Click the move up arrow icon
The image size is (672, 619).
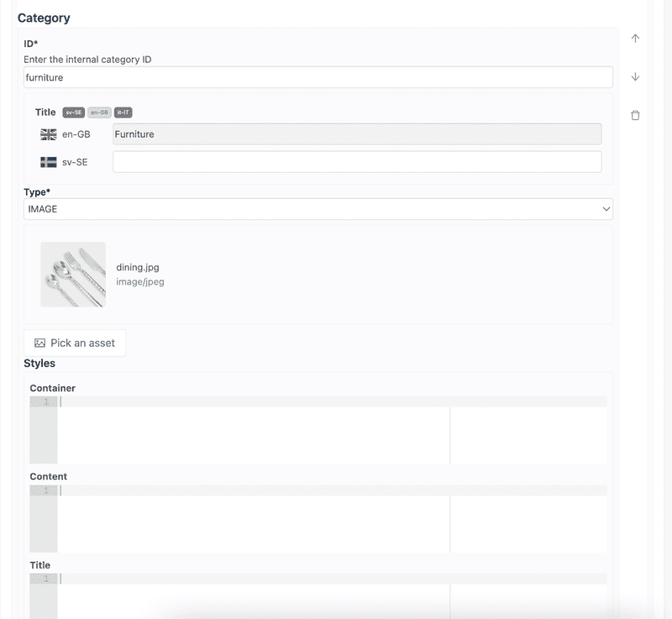coord(635,39)
